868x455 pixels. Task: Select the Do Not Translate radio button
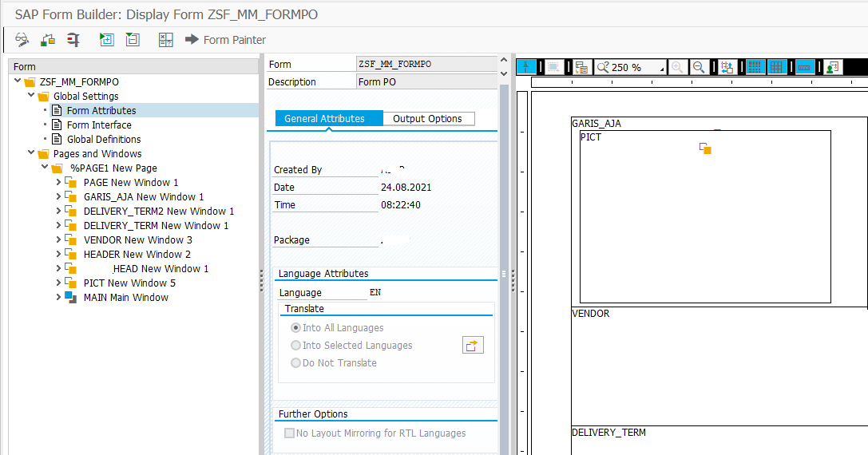click(296, 363)
